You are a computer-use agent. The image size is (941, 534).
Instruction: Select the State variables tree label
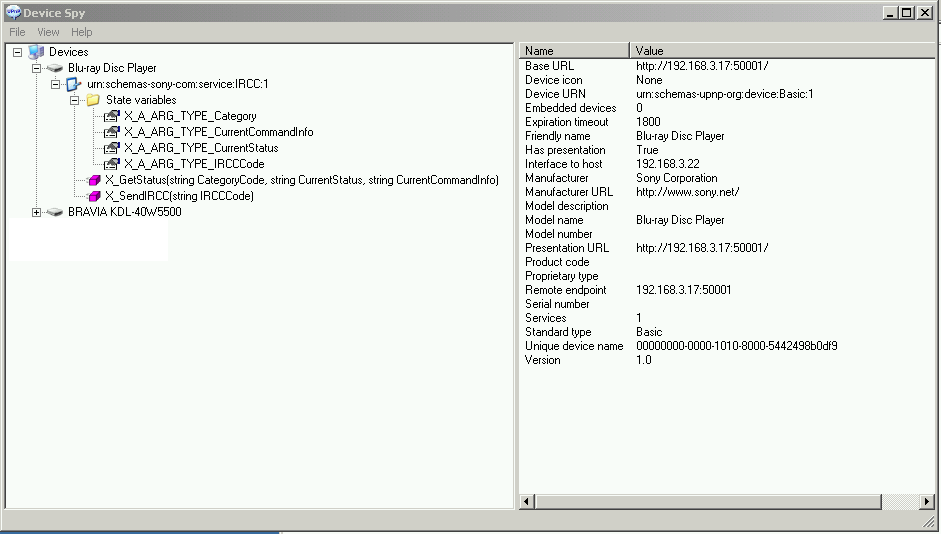pos(141,100)
